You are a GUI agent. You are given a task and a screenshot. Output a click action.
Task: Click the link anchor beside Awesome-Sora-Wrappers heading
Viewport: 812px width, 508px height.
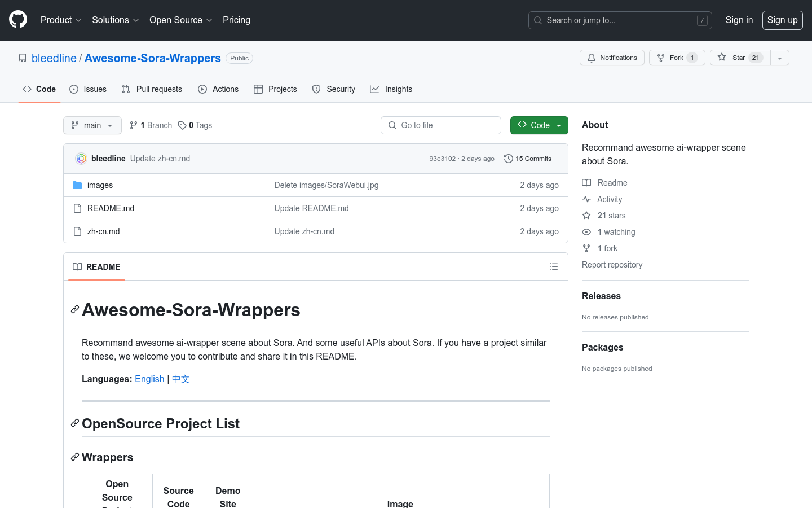tap(74, 310)
